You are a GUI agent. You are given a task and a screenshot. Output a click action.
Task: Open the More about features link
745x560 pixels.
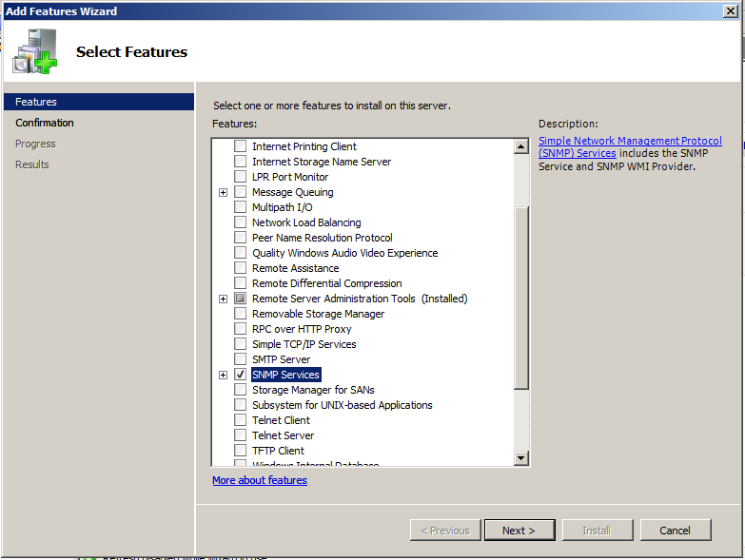click(x=260, y=480)
